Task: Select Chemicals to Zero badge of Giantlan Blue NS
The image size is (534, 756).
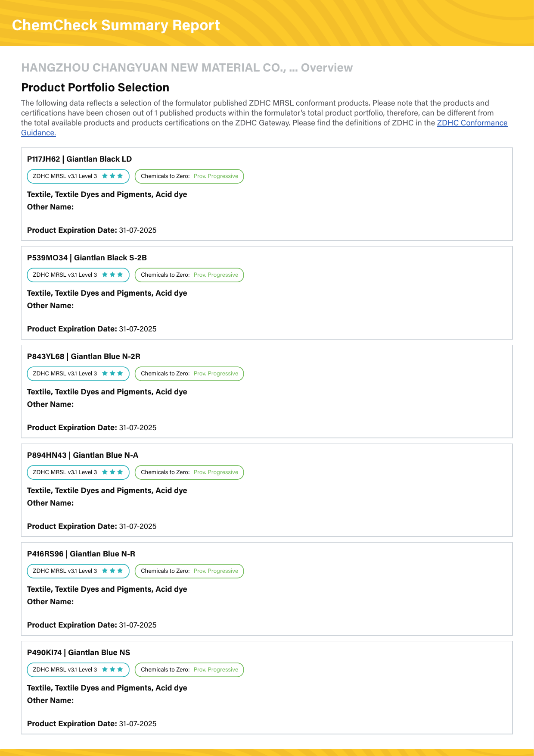Action: coord(189,670)
